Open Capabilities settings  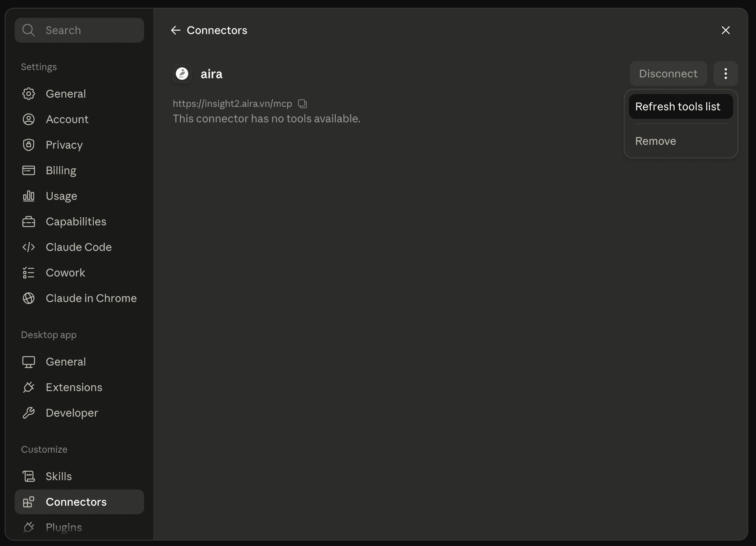click(79, 221)
